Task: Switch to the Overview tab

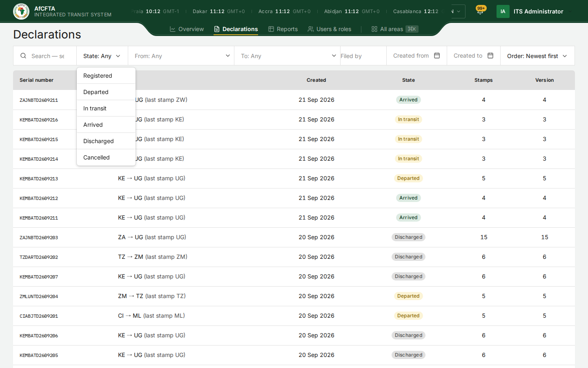Action: point(187,29)
